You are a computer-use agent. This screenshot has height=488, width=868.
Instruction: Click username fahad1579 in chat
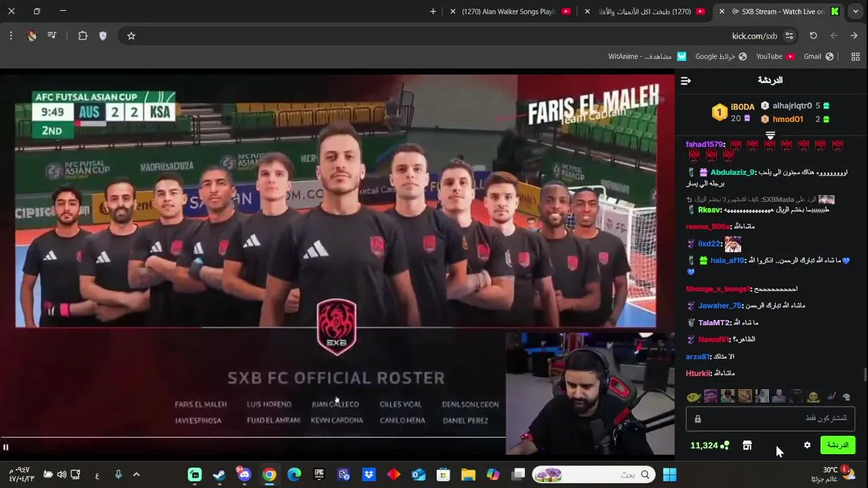coord(705,144)
